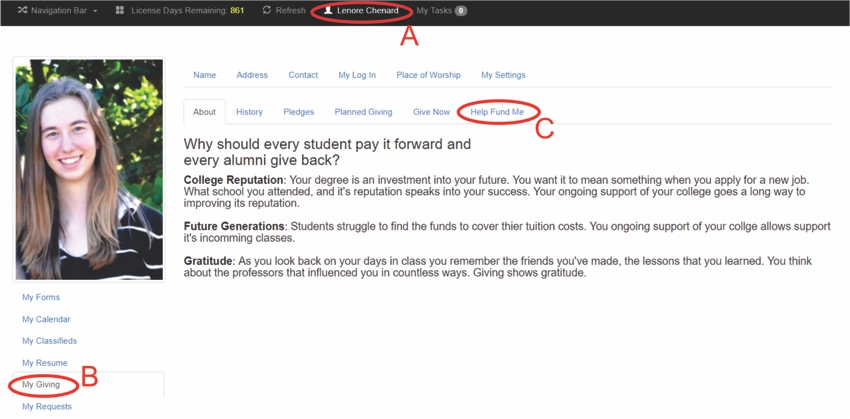Click the profile photo thumbnail
850x419 pixels.
89,169
